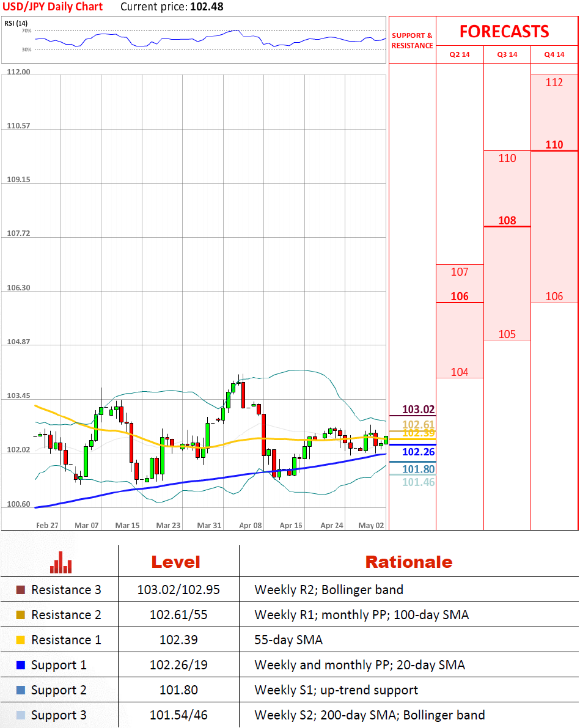Click the 103.02 resistance level marker
580x728 pixels.
419,409
